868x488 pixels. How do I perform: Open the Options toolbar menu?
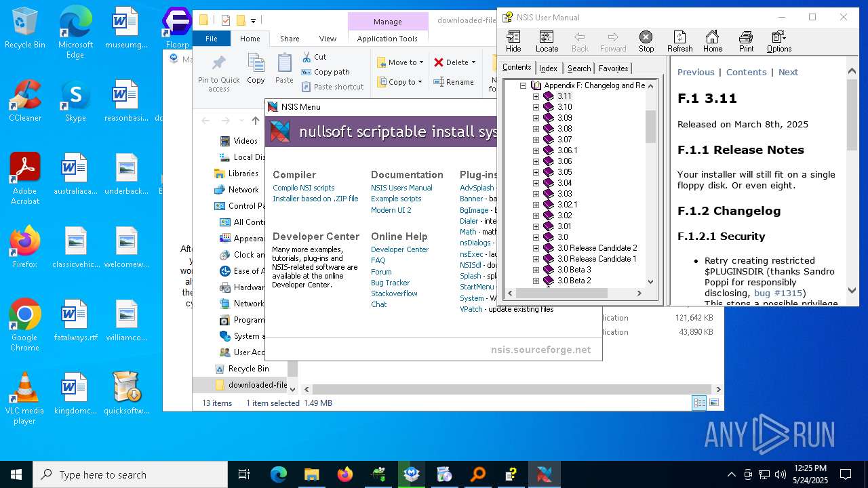pyautogui.click(x=779, y=41)
